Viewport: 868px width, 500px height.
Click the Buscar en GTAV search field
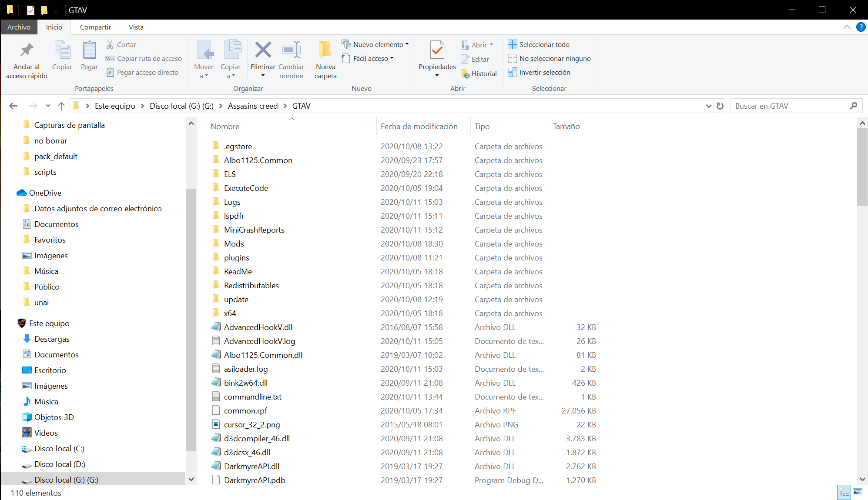(x=790, y=106)
